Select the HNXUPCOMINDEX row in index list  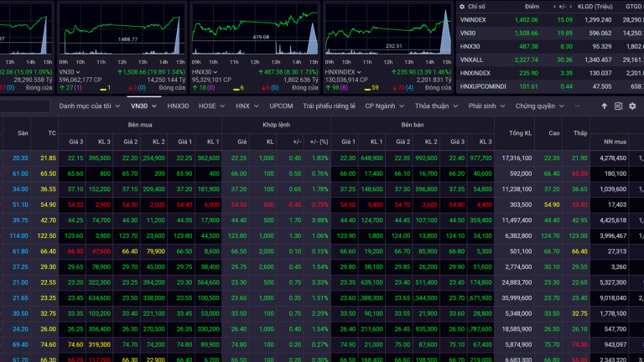(550, 86)
